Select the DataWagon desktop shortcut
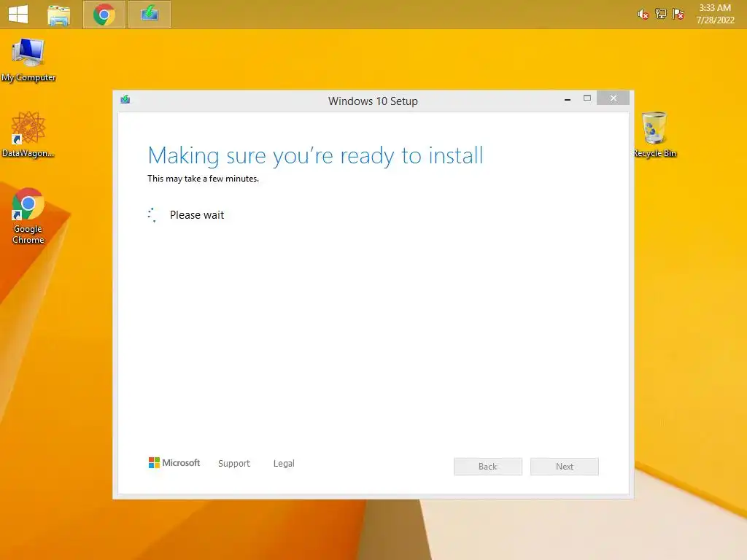 28,134
